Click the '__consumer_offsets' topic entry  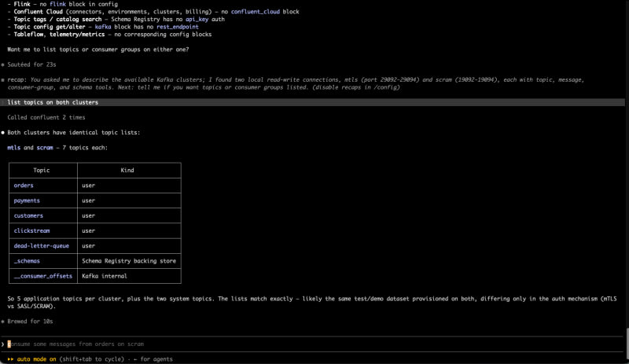(43, 276)
